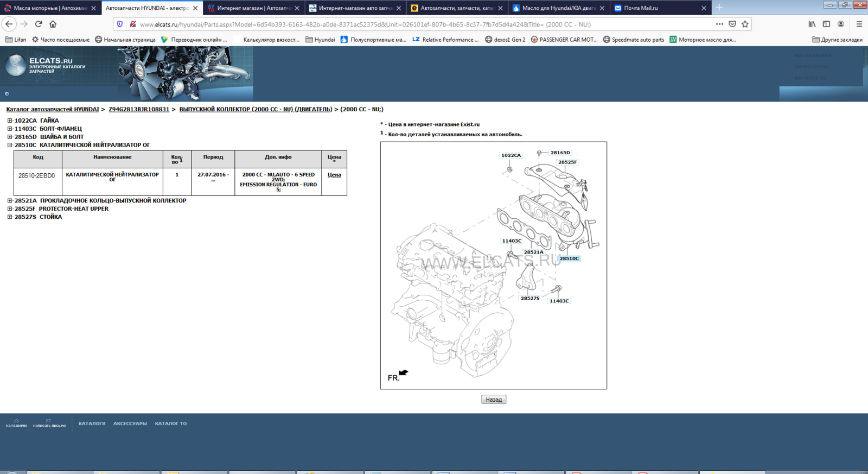
Task: Collapse the 28510C КАТАЛИТИЧЕСКОЙ НЕЙТРАЛИЗАТОР node
Action: (10, 145)
